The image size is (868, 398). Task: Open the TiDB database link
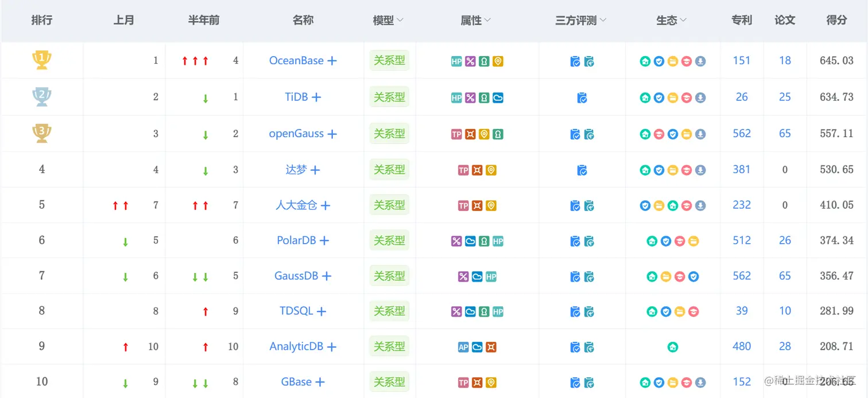click(x=296, y=97)
